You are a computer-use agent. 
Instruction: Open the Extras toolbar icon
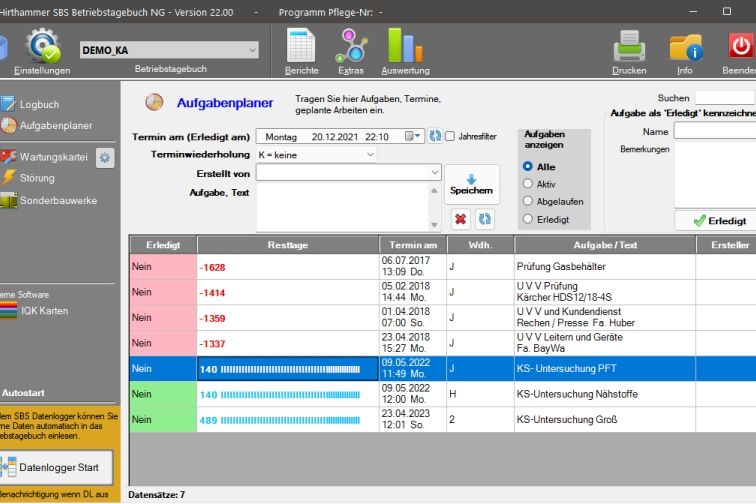[351, 46]
